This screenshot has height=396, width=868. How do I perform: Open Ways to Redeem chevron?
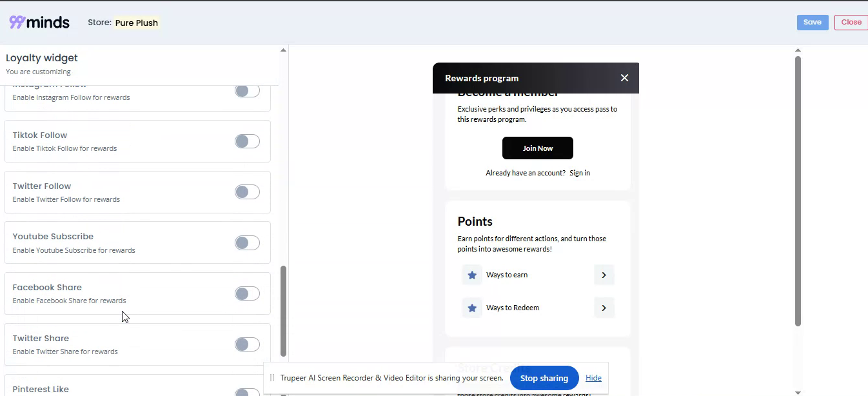click(604, 308)
